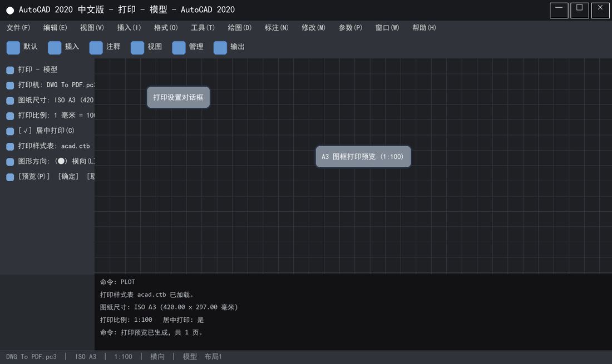This screenshot has width=612, height=364.
Task: Click the 打印 - 模型 panel title
Action: point(38,69)
